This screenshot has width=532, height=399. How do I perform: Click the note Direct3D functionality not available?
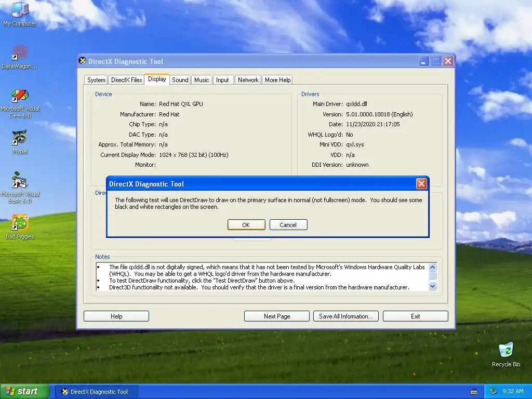point(259,287)
